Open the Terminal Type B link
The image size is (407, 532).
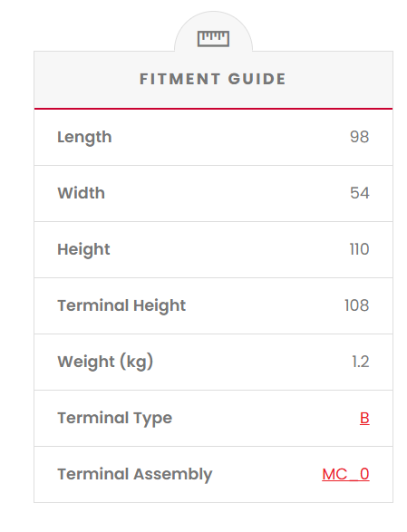[x=364, y=418]
